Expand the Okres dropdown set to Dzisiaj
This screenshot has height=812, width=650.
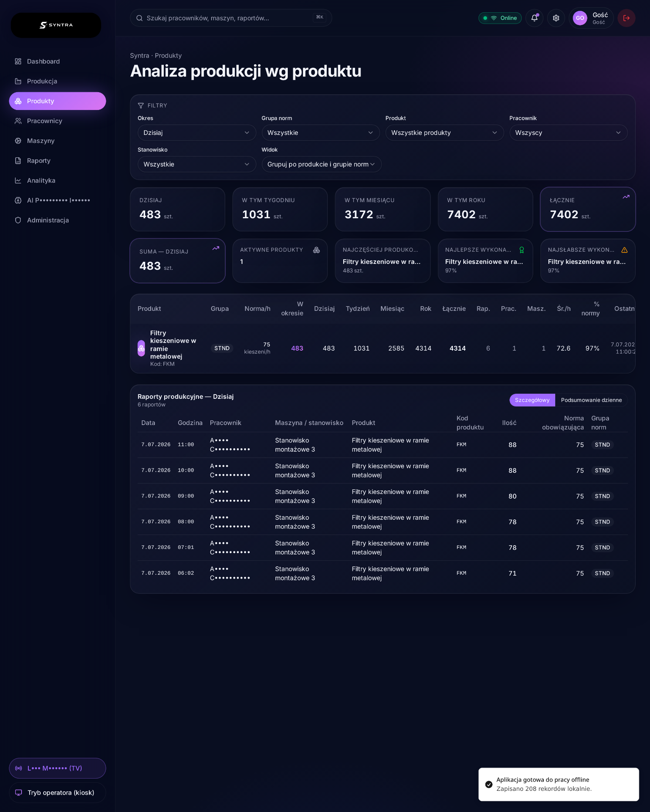[x=197, y=133]
